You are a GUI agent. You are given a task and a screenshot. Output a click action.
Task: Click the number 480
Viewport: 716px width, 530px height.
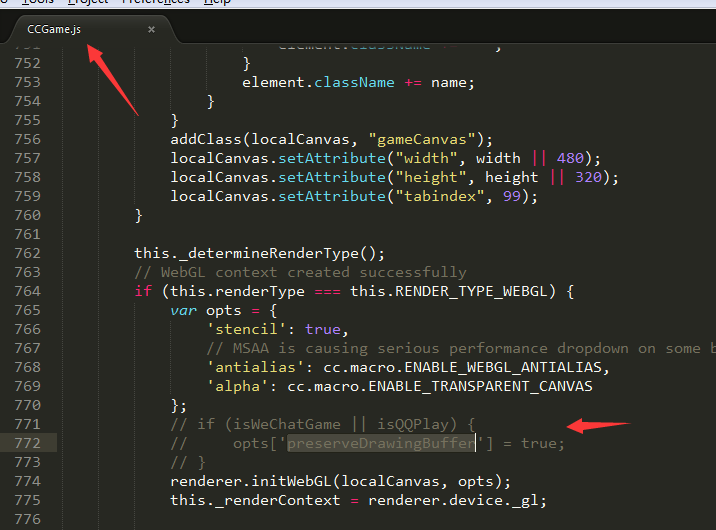[x=570, y=158]
